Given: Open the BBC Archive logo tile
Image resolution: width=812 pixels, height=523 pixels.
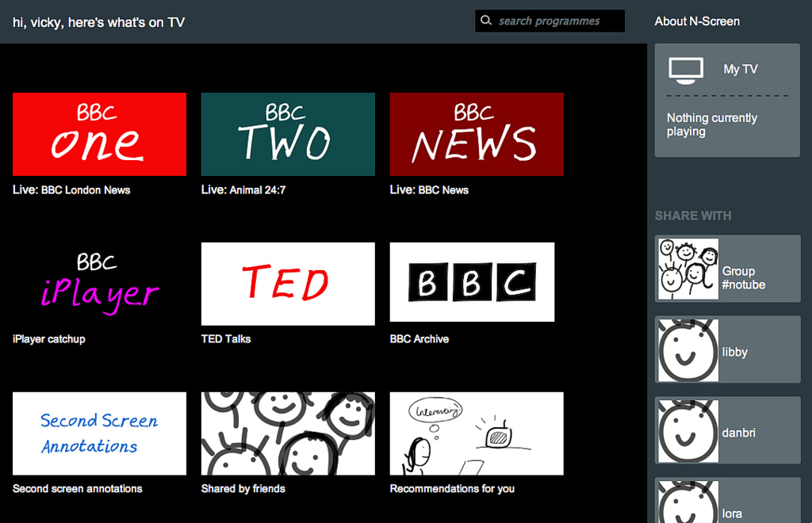Looking at the screenshot, I should pos(472,282).
